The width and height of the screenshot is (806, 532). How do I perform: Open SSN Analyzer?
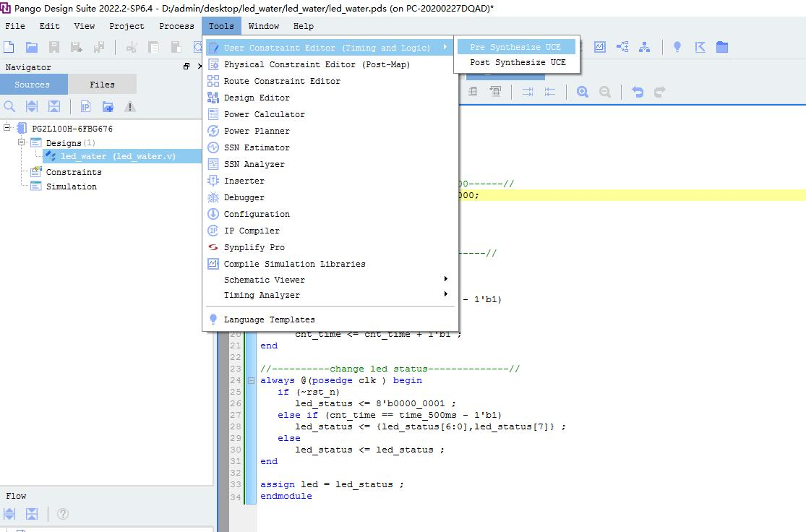[330, 164]
